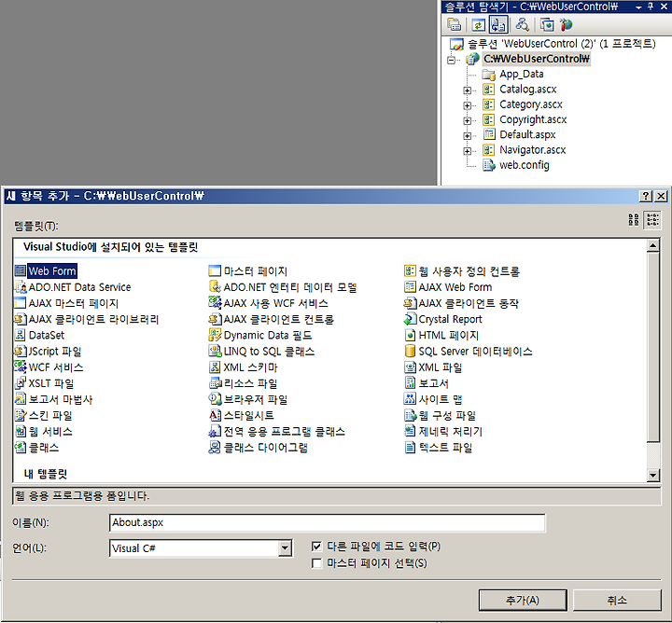Pick the AJAX 클라이언트 라이브러리 template

pos(87,319)
